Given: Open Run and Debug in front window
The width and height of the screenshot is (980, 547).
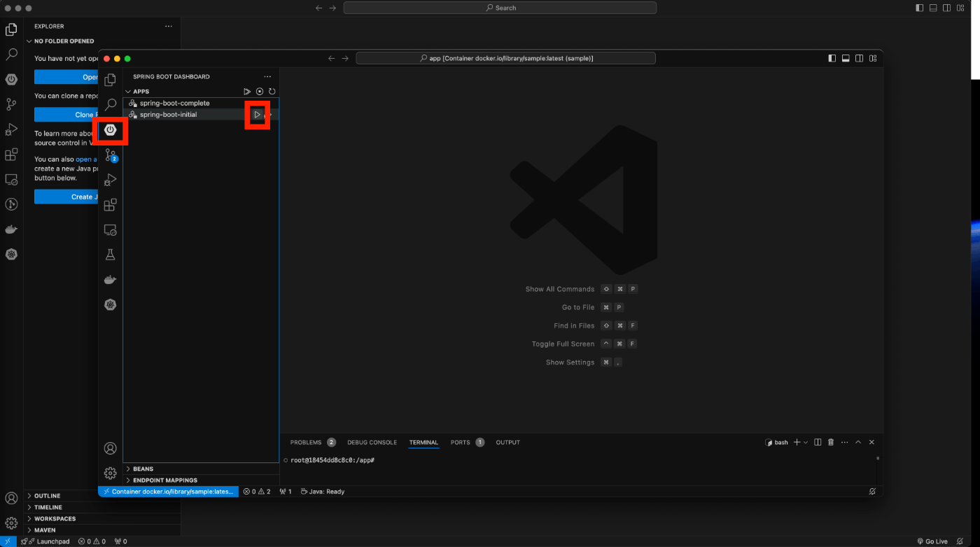Looking at the screenshot, I should tap(110, 180).
